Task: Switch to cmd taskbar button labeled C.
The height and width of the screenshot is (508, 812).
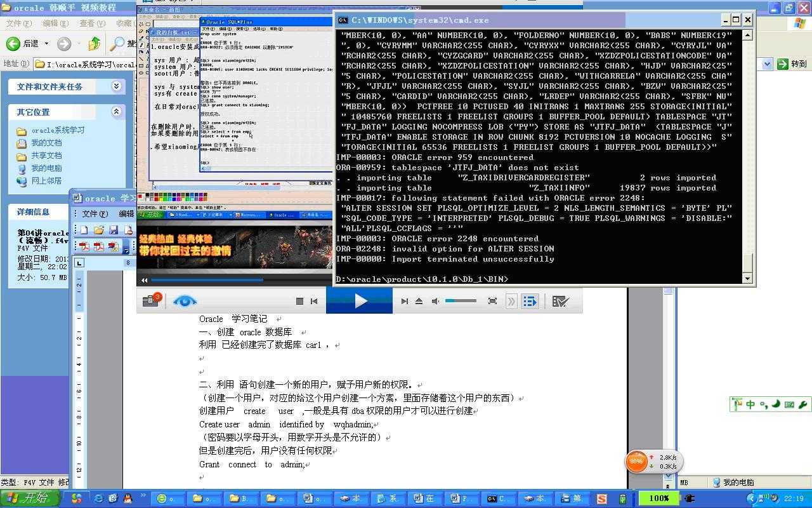Action: coord(499,498)
